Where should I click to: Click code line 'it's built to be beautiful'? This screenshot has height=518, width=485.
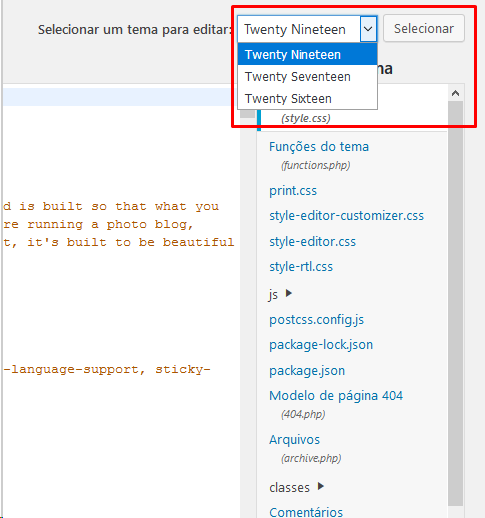119,242
